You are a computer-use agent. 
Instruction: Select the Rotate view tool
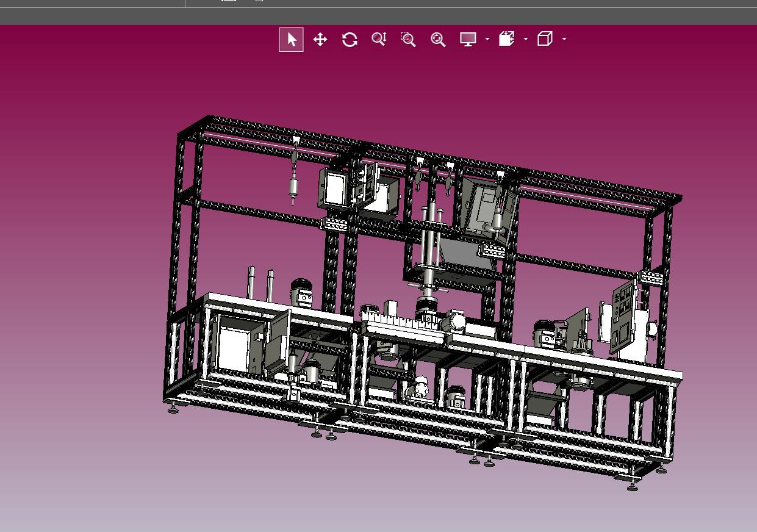(x=350, y=40)
